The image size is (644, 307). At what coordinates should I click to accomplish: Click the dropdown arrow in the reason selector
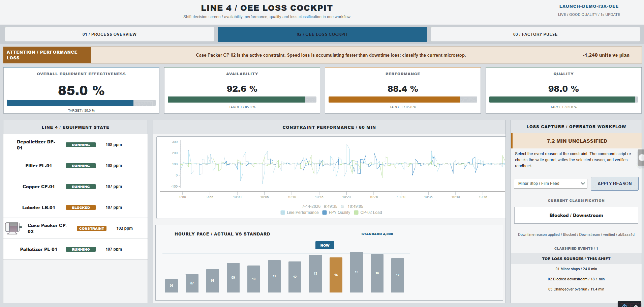click(583, 184)
